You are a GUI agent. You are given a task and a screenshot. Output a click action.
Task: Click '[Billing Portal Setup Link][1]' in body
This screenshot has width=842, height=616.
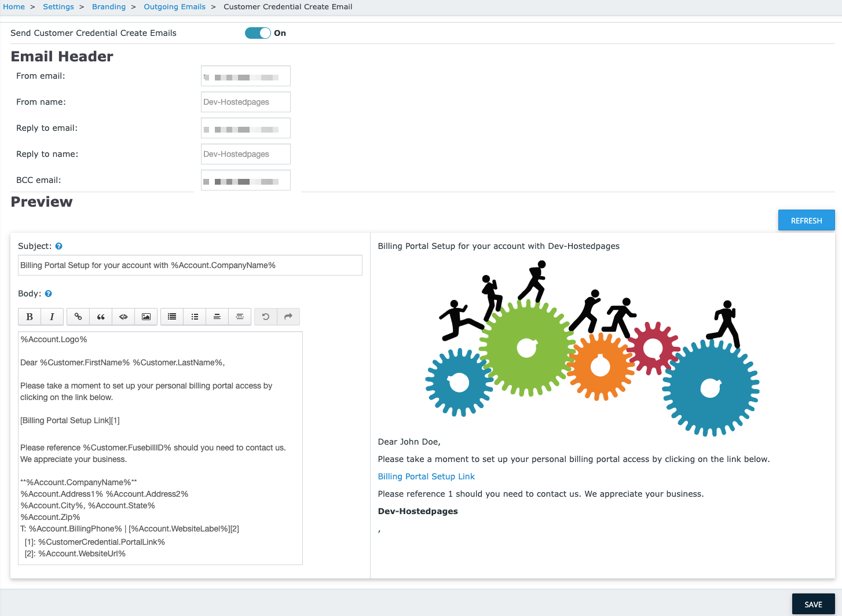70,420
